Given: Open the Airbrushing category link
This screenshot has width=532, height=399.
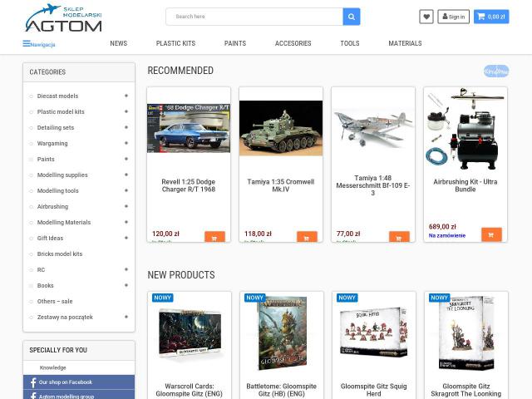Looking at the screenshot, I should coord(52,207).
